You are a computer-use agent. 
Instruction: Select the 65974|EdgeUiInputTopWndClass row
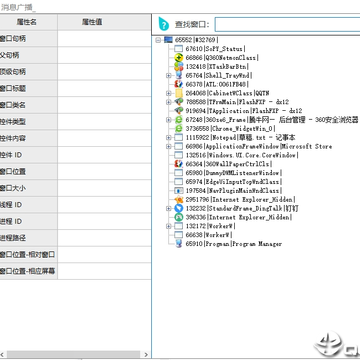pyautogui.click(x=234, y=182)
